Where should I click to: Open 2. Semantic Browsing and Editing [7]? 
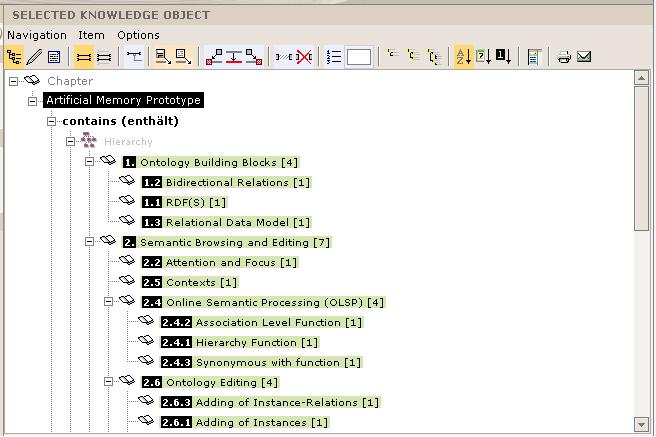(227, 243)
